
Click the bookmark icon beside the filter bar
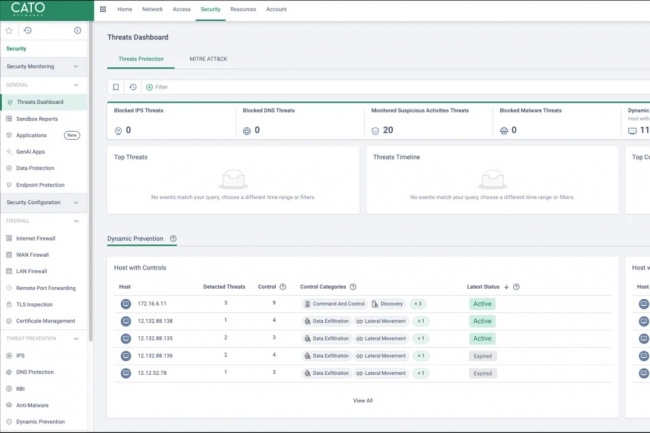pyautogui.click(x=116, y=87)
